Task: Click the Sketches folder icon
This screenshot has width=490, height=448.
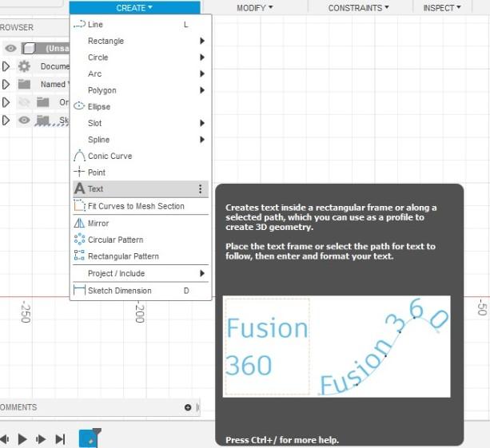Action: [43, 121]
